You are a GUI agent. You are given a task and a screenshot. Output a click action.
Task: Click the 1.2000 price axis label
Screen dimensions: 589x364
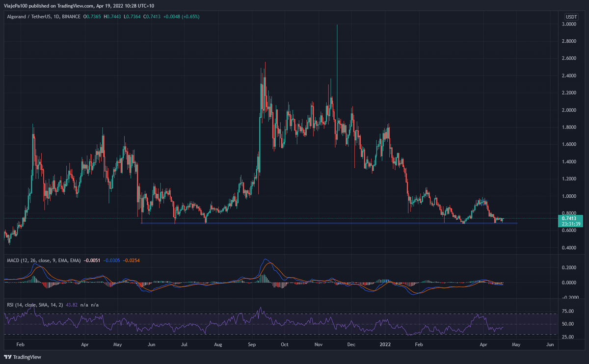(569, 179)
